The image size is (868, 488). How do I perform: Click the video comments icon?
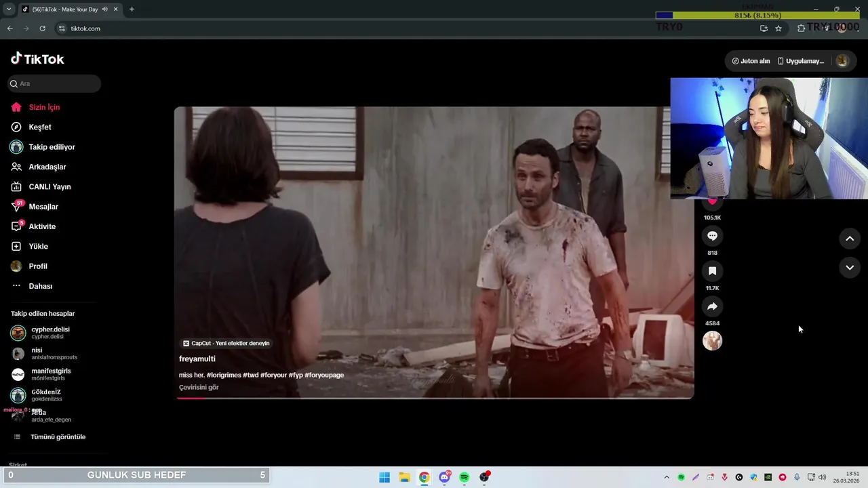tap(712, 236)
